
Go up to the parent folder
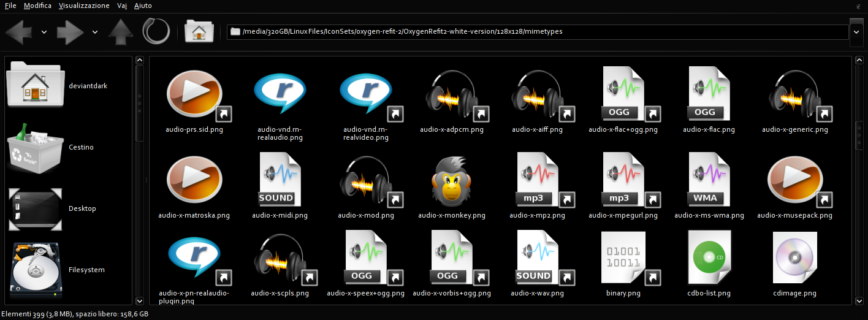tap(121, 31)
